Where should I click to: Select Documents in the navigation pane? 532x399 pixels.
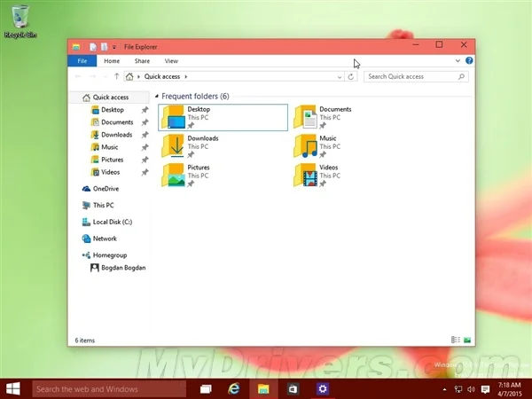pos(116,122)
